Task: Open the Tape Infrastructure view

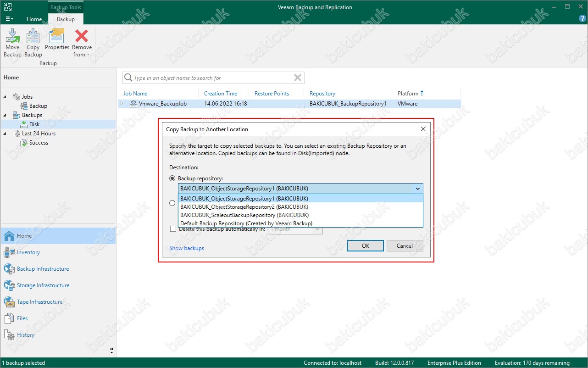Action: point(58,302)
